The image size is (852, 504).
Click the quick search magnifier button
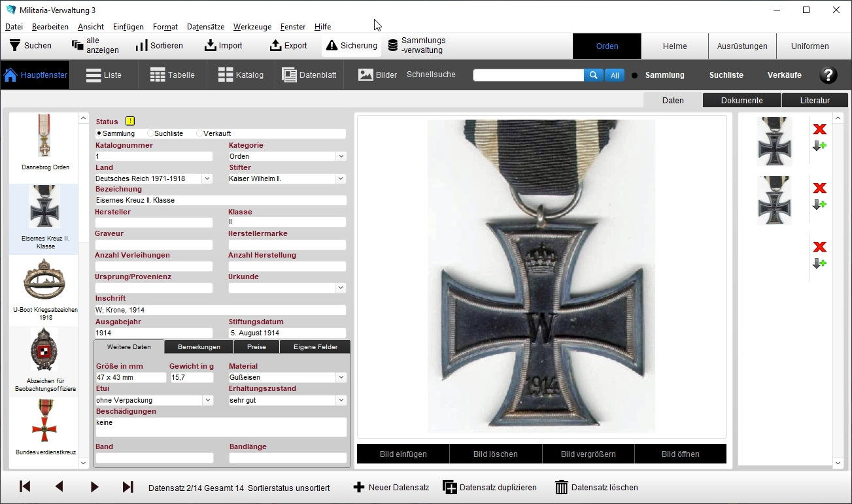coord(593,75)
